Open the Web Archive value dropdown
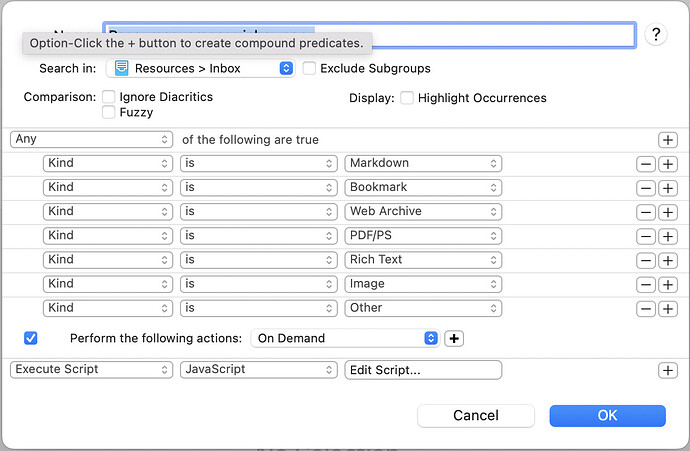690x451 pixels. 423,212
